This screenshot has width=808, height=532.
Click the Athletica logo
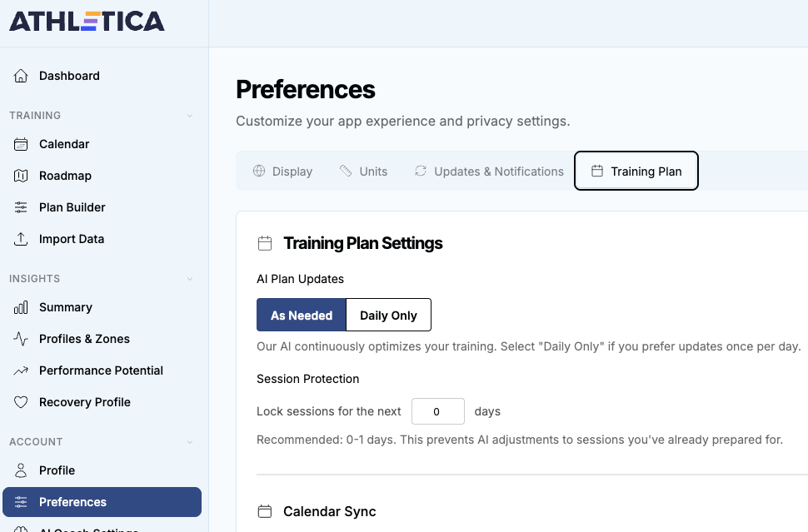coord(87,21)
